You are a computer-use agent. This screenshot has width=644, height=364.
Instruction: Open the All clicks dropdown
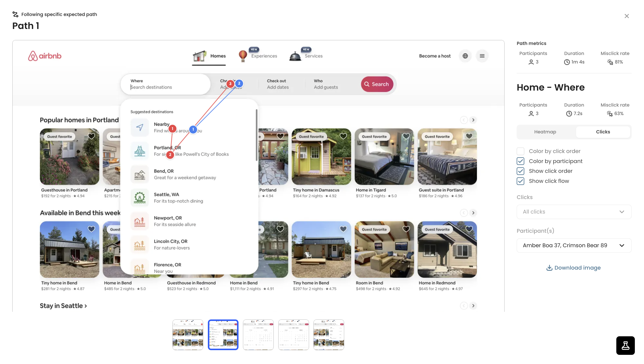574,212
